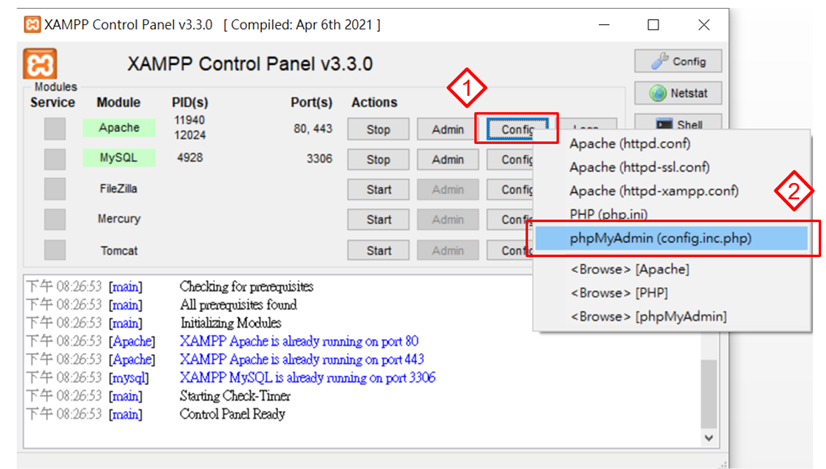Click log line 'Apache is already running on port 80'
This screenshot has width=826, height=469.
click(299, 341)
